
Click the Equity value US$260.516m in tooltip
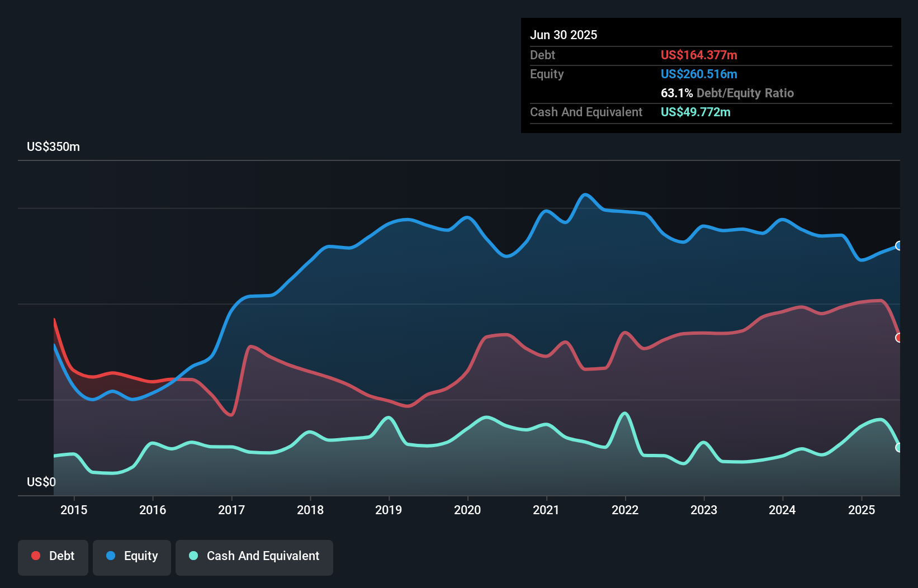point(699,74)
